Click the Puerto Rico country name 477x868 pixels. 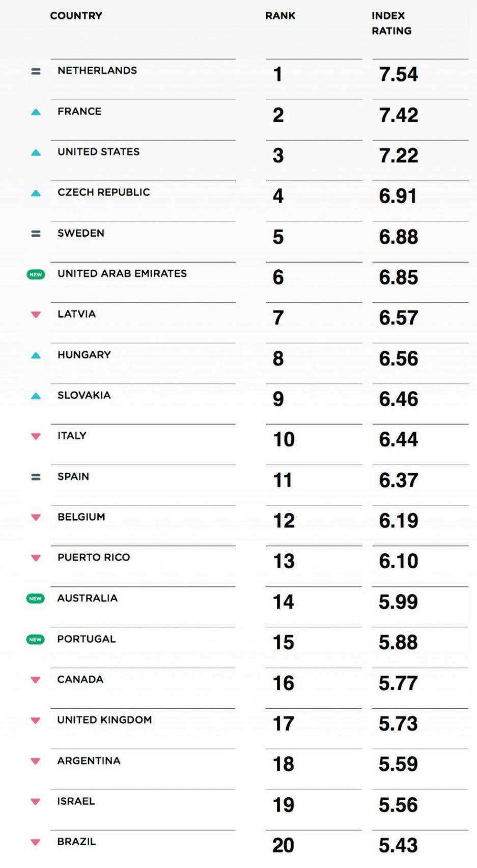pyautogui.click(x=94, y=557)
